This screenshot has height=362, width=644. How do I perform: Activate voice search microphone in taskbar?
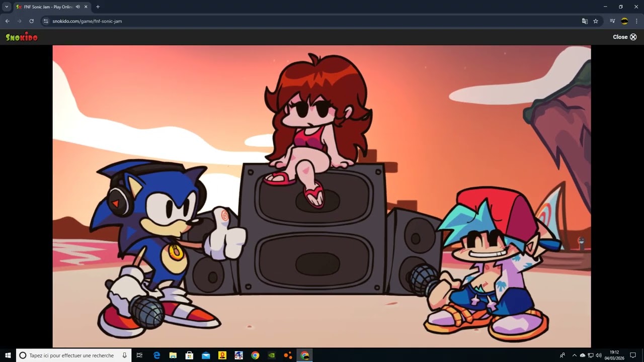[x=124, y=355]
